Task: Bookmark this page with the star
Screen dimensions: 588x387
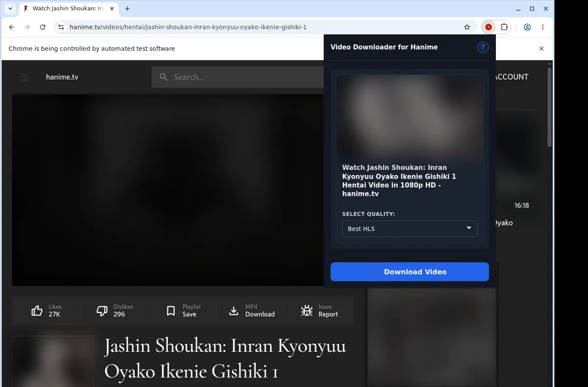Action: (467, 27)
